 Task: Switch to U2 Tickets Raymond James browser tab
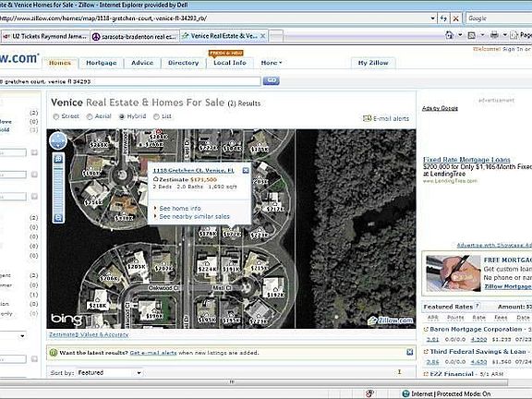pos(45,36)
